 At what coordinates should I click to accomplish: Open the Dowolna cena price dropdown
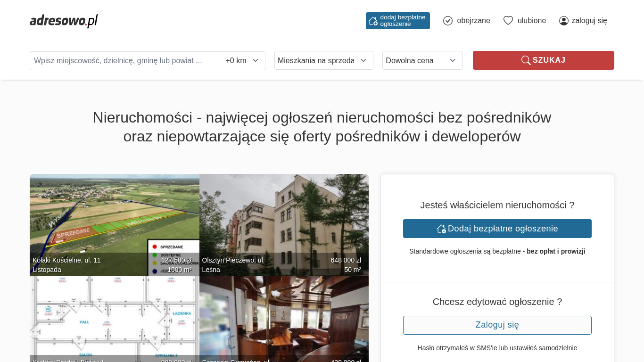[422, 60]
